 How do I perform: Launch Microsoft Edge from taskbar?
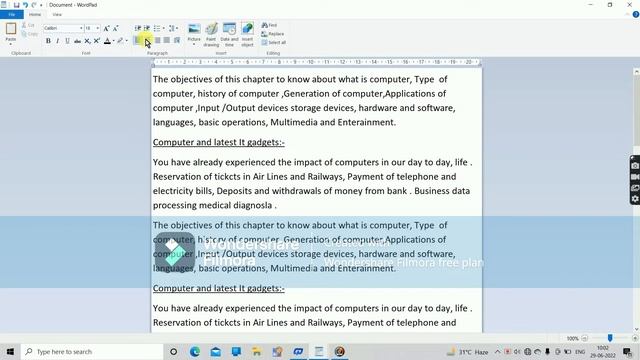pos(195,351)
